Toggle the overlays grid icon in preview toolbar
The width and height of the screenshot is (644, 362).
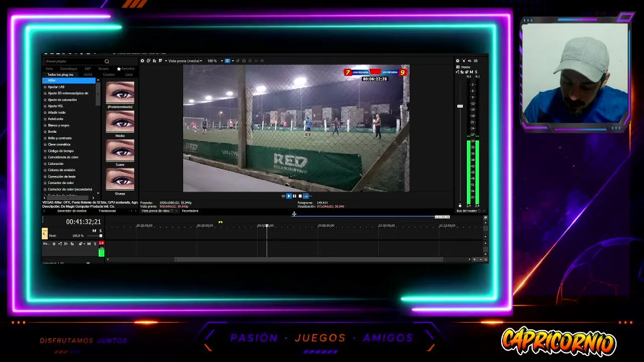pos(227,61)
